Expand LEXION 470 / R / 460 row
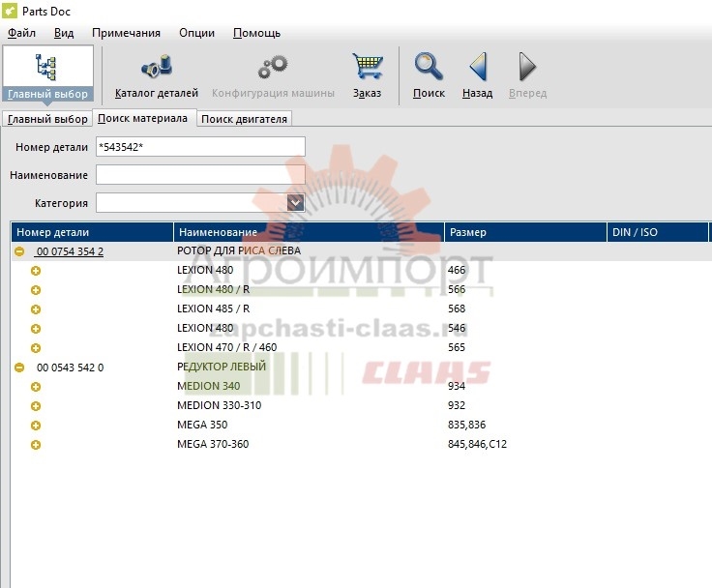Screen dimensions: 712x588 pos(36,348)
